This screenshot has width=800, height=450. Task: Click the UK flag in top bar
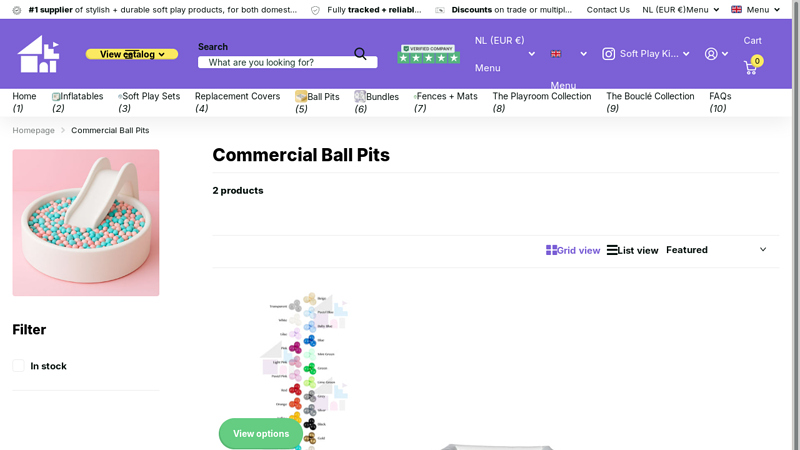pyautogui.click(x=736, y=9)
